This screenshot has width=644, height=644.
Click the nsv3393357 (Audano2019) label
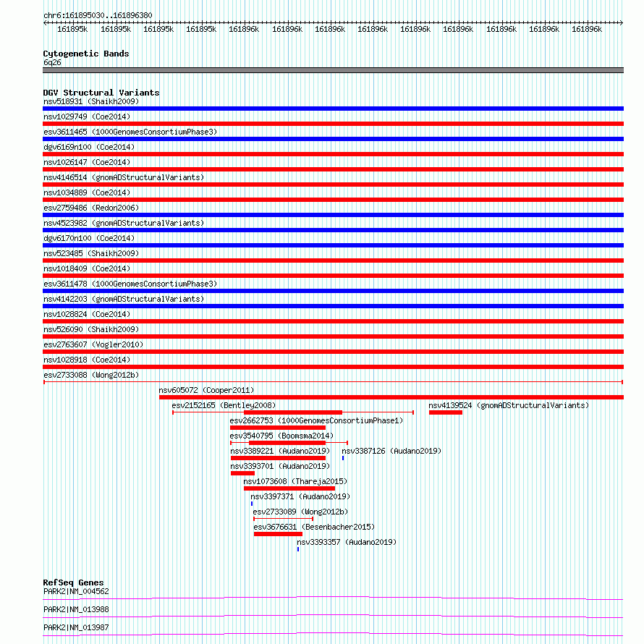pos(347,542)
